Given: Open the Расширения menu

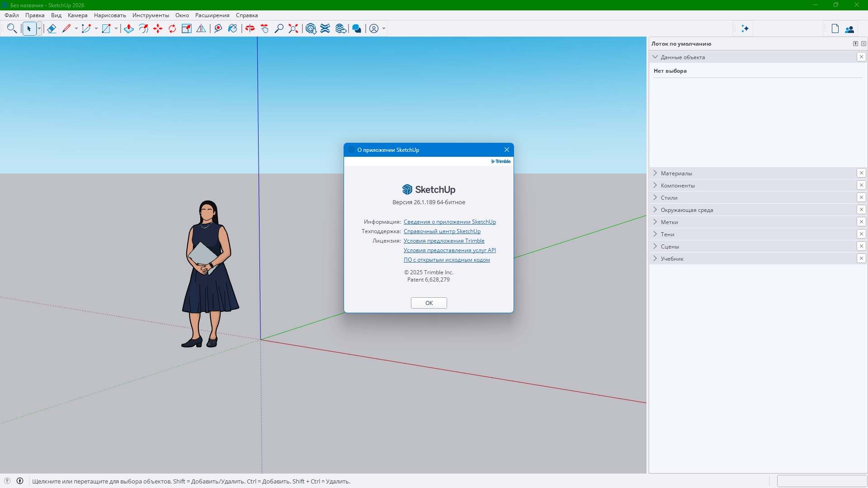Looking at the screenshot, I should point(212,15).
